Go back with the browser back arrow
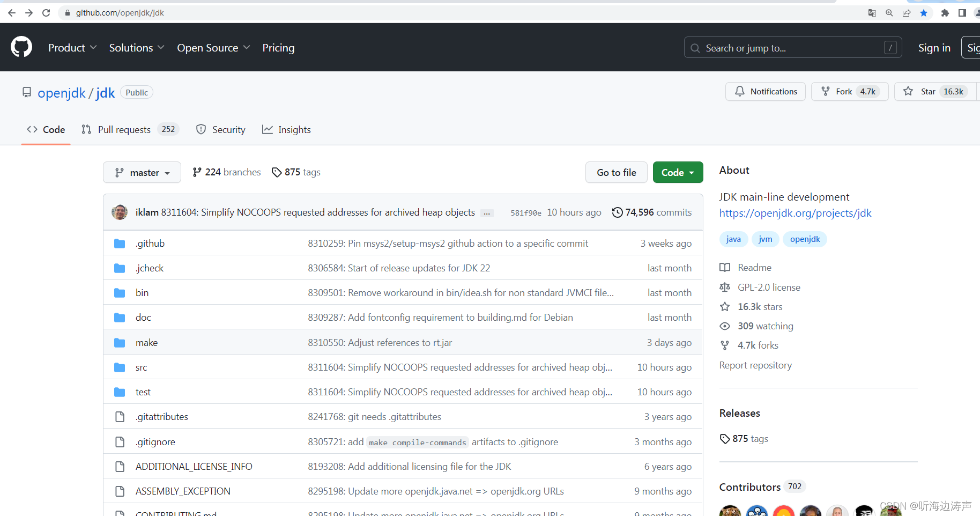The image size is (980, 516). tap(12, 13)
